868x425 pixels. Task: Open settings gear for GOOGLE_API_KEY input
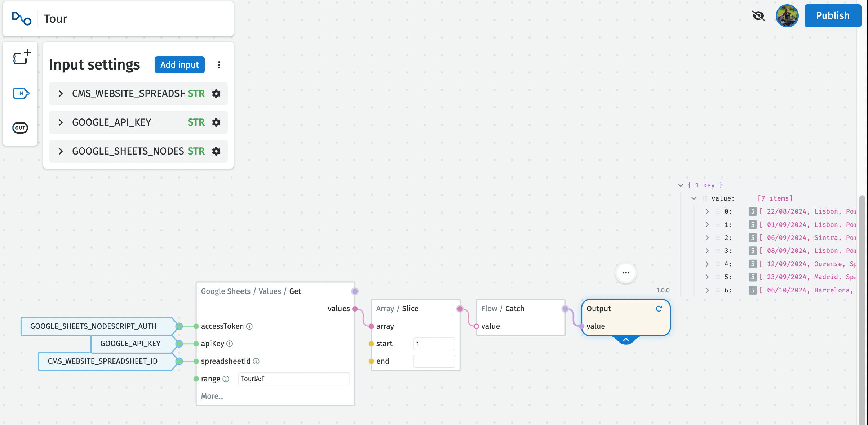(216, 122)
